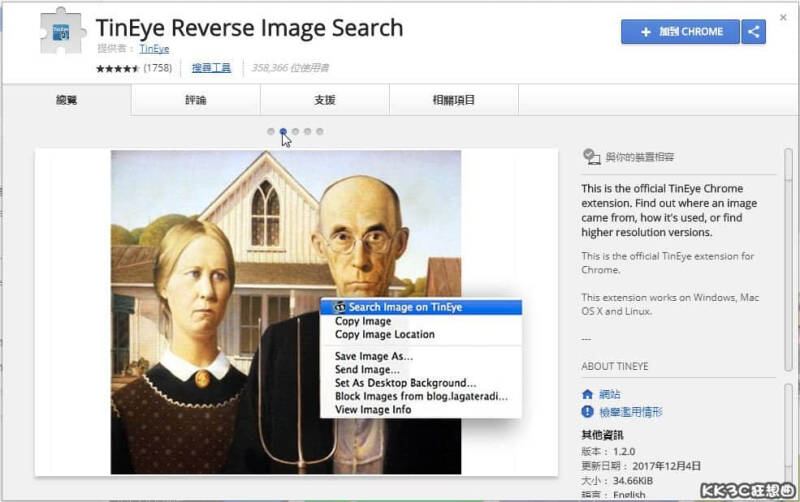Switch to the 總覽 tab

tap(66, 100)
